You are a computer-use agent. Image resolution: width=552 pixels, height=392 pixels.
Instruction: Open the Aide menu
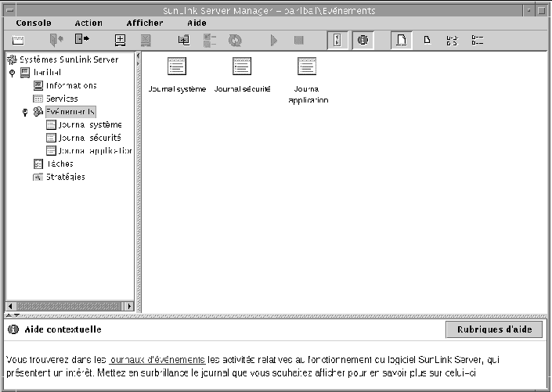point(197,23)
